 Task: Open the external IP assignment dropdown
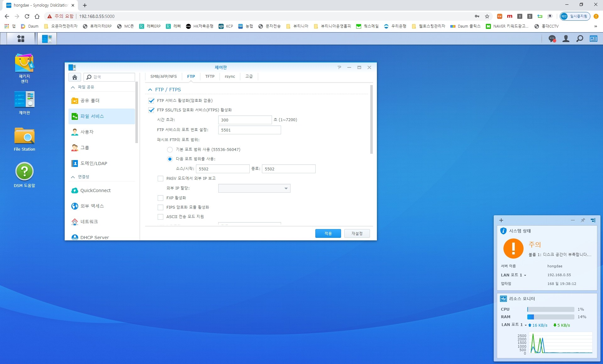pos(254,188)
